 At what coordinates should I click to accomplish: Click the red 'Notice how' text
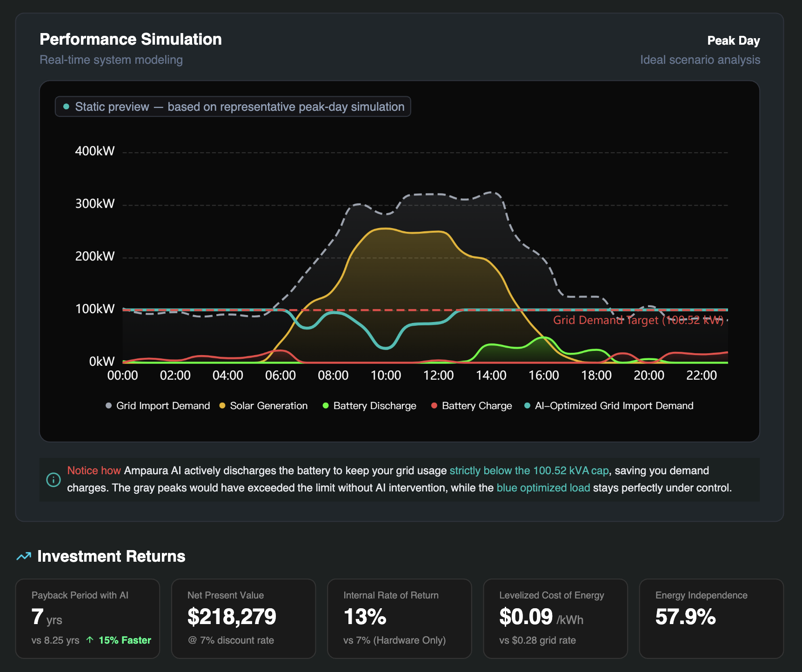tap(94, 471)
